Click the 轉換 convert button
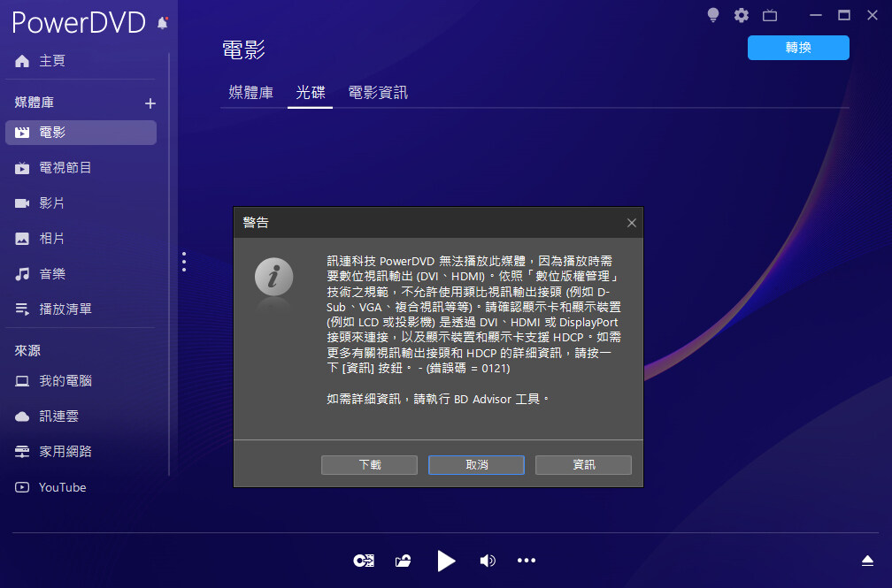Viewport: 892px width, 588px height. click(x=798, y=48)
